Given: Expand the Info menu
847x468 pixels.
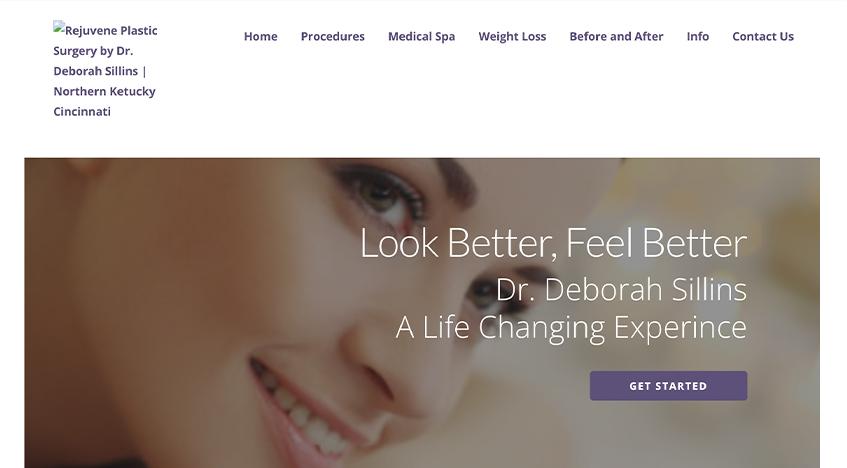Looking at the screenshot, I should point(697,36).
